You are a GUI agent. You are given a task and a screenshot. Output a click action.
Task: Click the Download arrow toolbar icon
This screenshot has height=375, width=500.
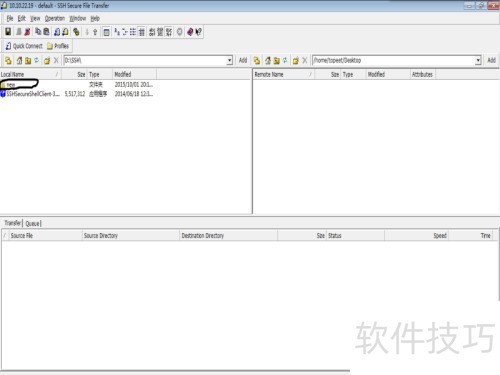tap(87, 32)
